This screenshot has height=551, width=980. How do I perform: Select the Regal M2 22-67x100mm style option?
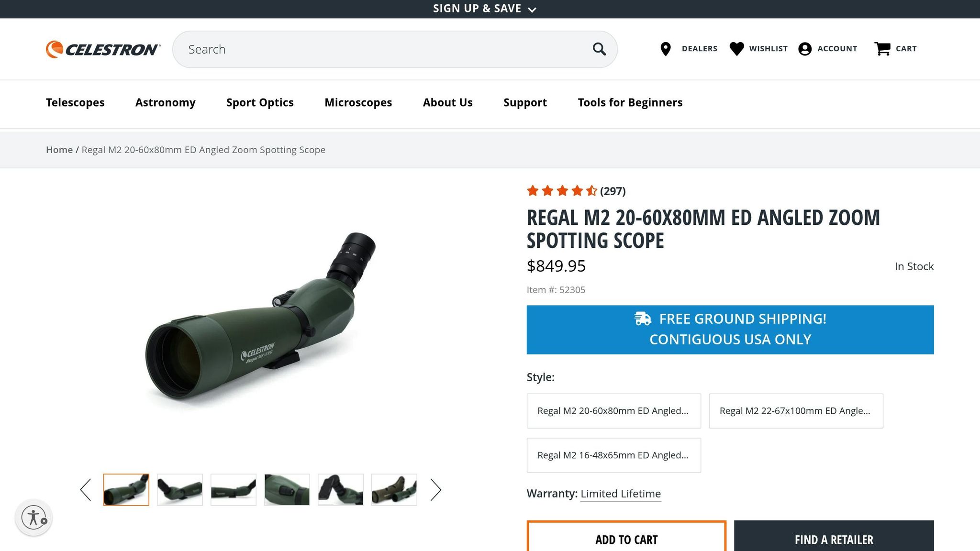point(796,410)
